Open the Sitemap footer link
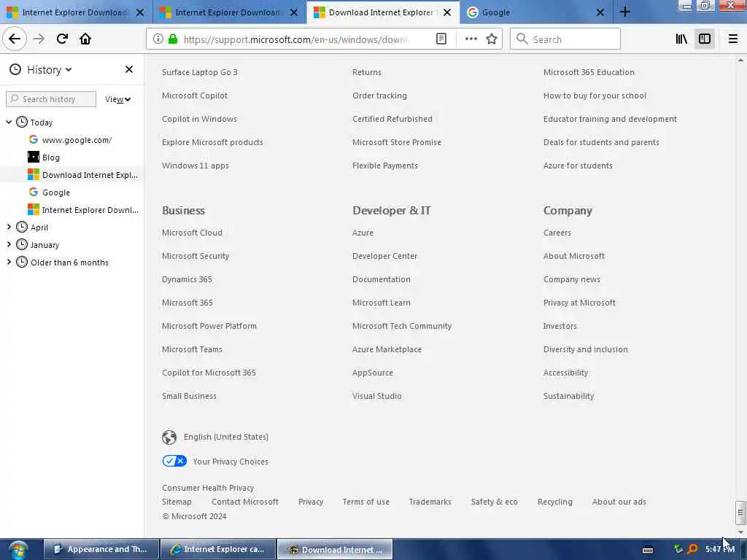The width and height of the screenshot is (747, 560). coord(177,502)
